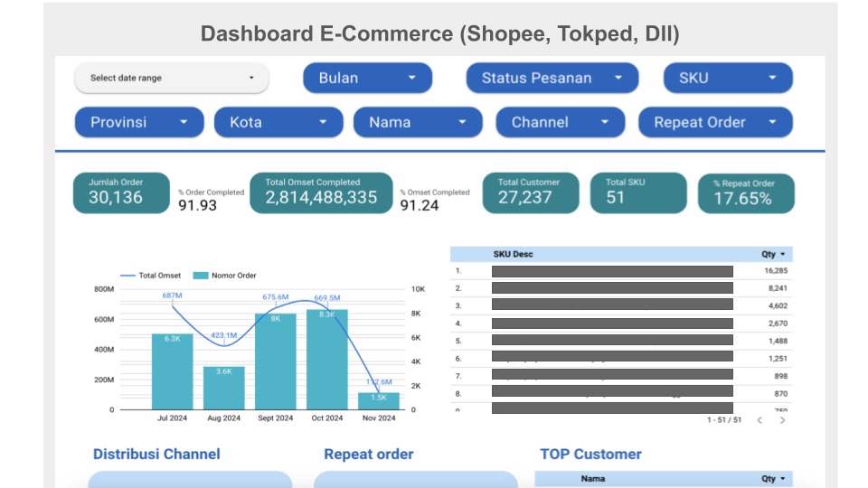Open the Select date range picker

[x=172, y=78]
